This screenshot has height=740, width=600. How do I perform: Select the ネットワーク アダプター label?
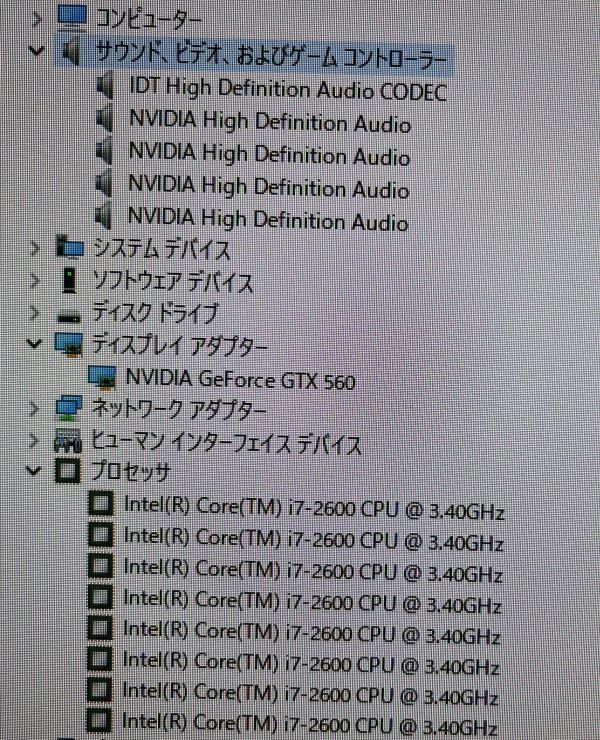click(179, 409)
